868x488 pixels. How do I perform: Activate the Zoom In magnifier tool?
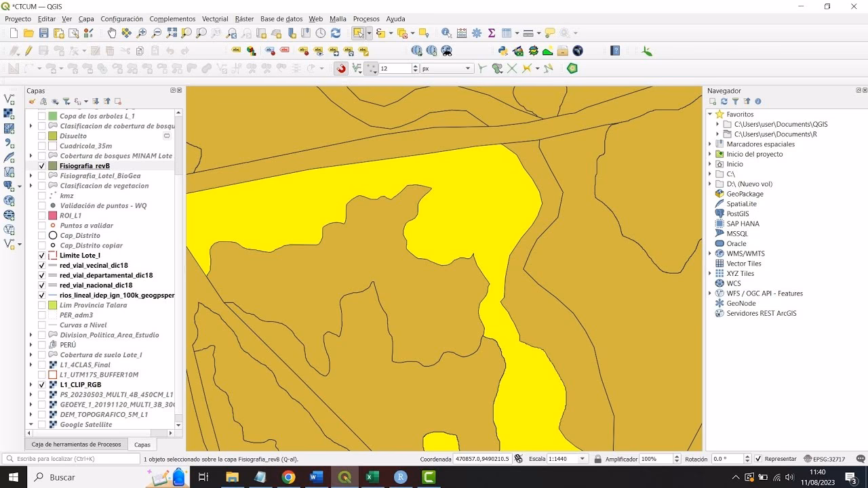142,32
